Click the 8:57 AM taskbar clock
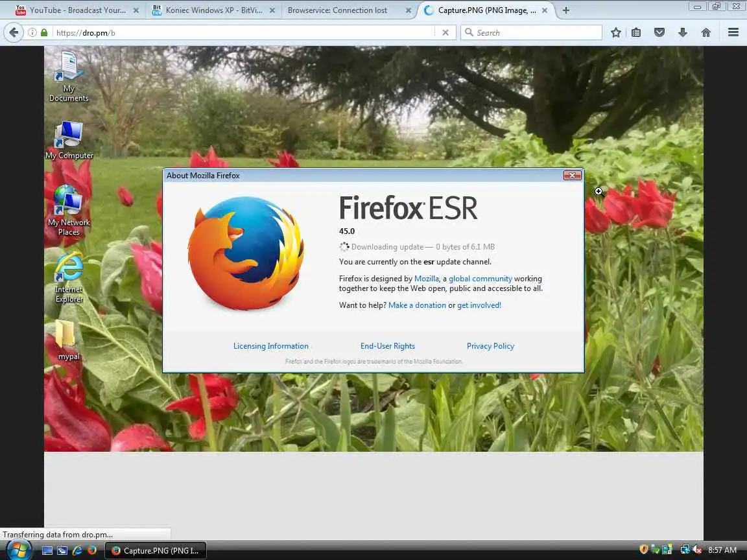This screenshot has height=560, width=747. (722, 550)
